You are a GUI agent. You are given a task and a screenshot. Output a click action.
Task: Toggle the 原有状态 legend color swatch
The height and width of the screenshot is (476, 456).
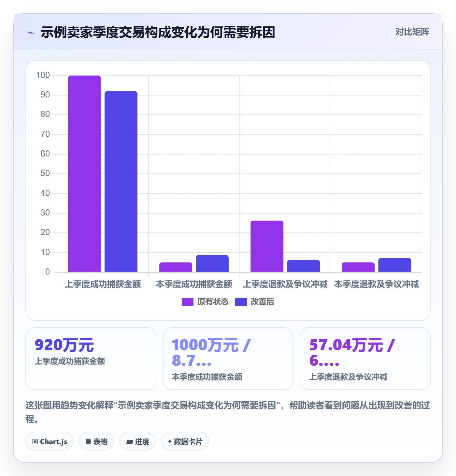[x=187, y=302]
